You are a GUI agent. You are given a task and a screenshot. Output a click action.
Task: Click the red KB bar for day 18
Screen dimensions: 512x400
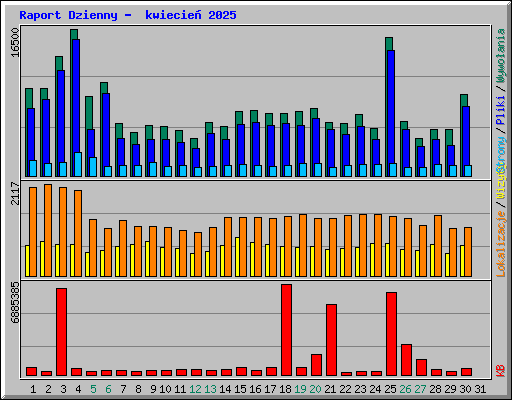tap(286, 330)
